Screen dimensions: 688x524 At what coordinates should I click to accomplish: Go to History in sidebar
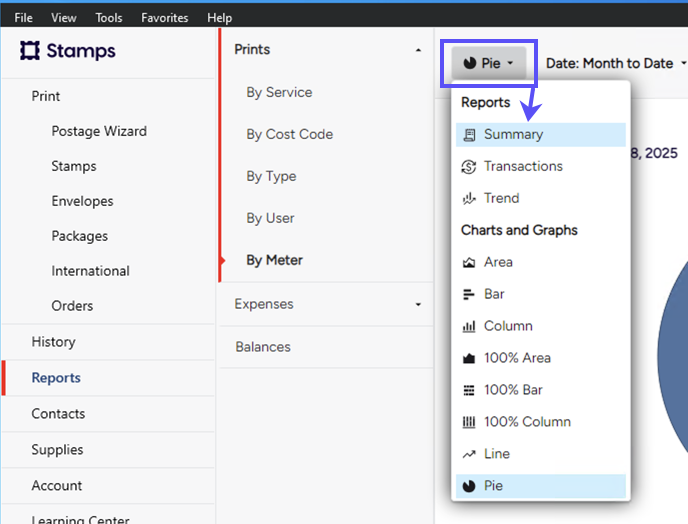[x=53, y=342]
